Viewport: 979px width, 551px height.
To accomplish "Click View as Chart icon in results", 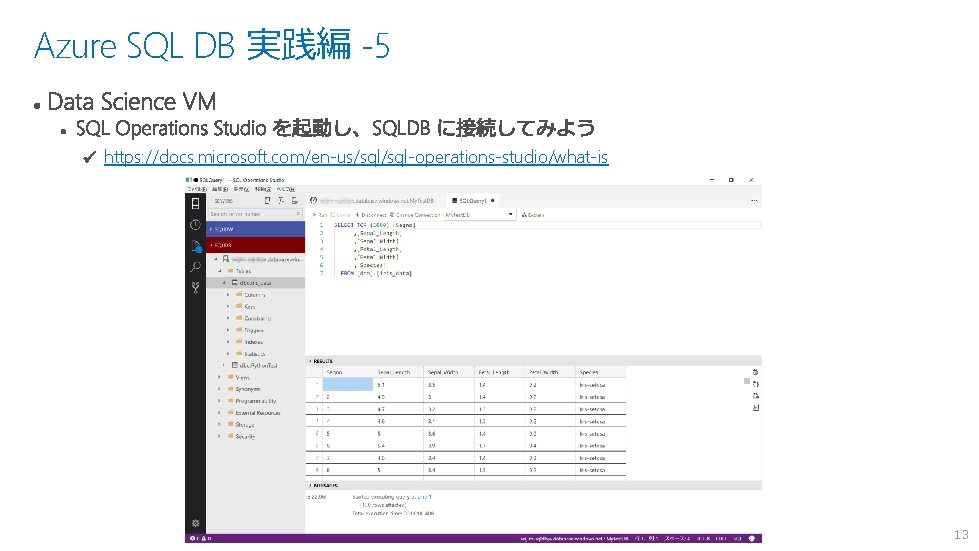I will (755, 407).
